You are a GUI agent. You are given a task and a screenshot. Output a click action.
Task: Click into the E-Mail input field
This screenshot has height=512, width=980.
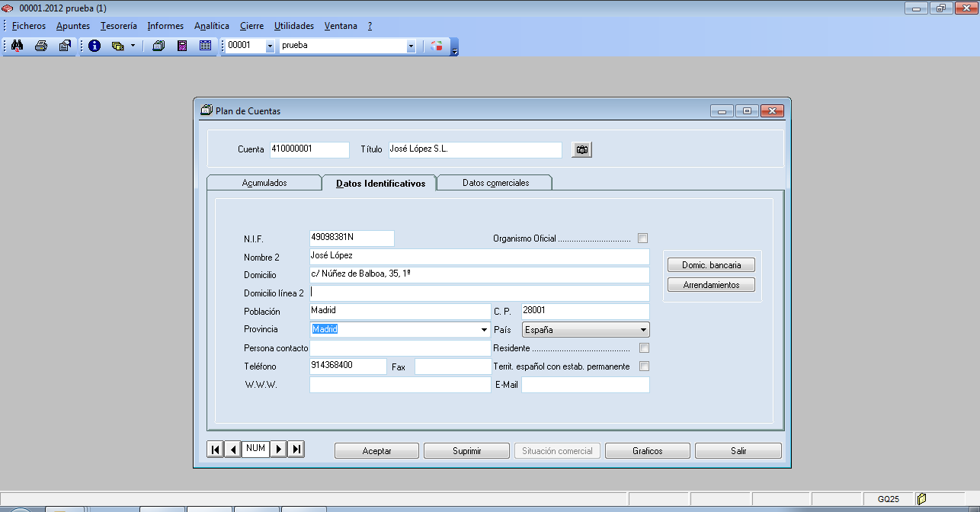point(585,386)
